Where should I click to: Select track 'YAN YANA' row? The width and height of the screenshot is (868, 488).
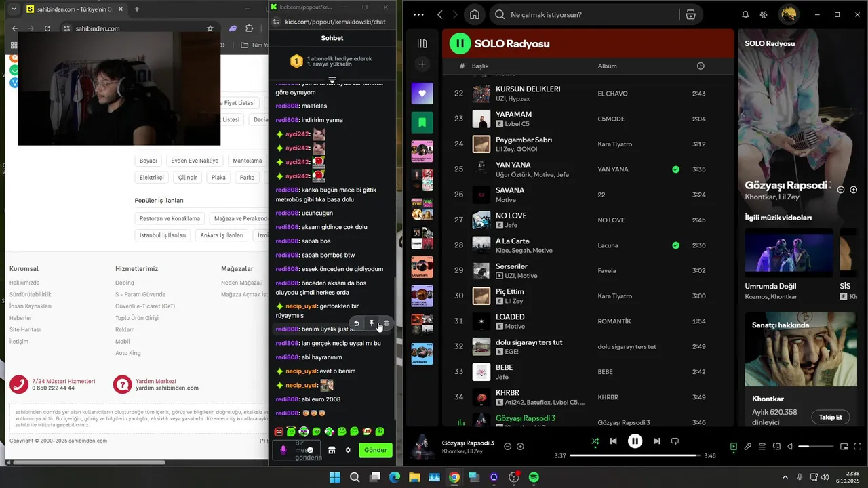click(x=588, y=169)
